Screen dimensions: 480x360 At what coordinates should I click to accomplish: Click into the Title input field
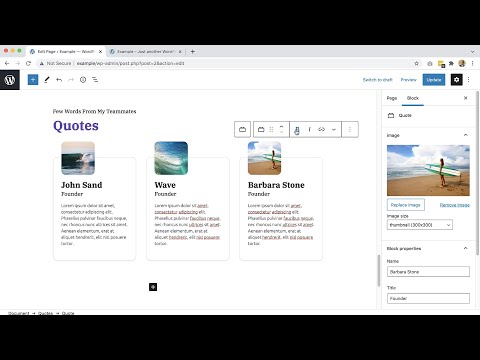[428, 298]
